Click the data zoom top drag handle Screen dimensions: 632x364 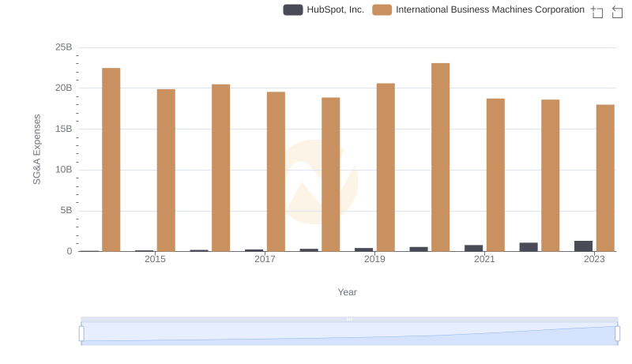[x=349, y=319]
